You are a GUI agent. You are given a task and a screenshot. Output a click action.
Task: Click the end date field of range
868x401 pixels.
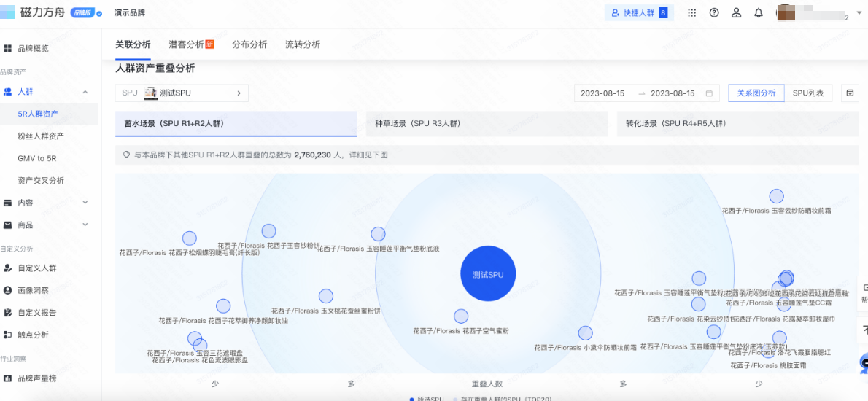click(x=673, y=93)
